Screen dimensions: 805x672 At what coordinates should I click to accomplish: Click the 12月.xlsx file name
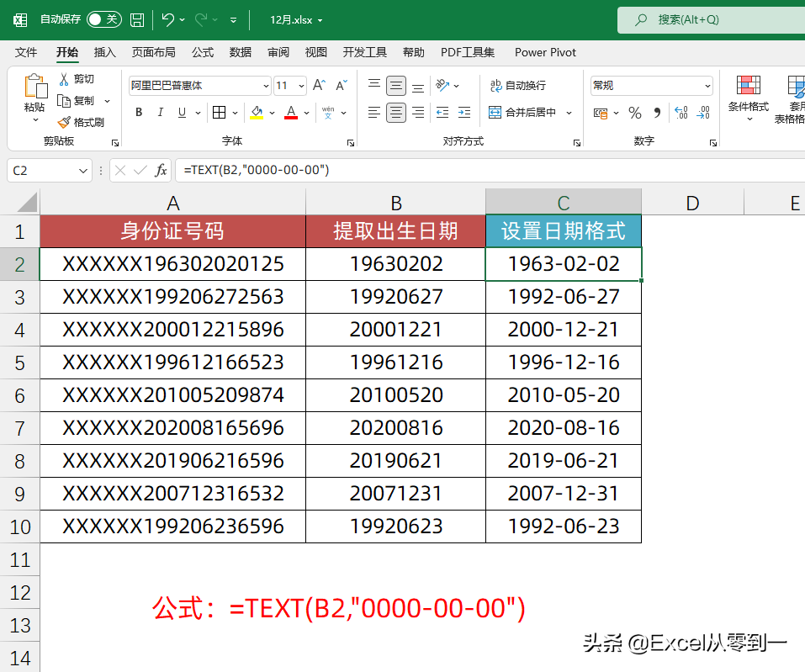point(291,20)
